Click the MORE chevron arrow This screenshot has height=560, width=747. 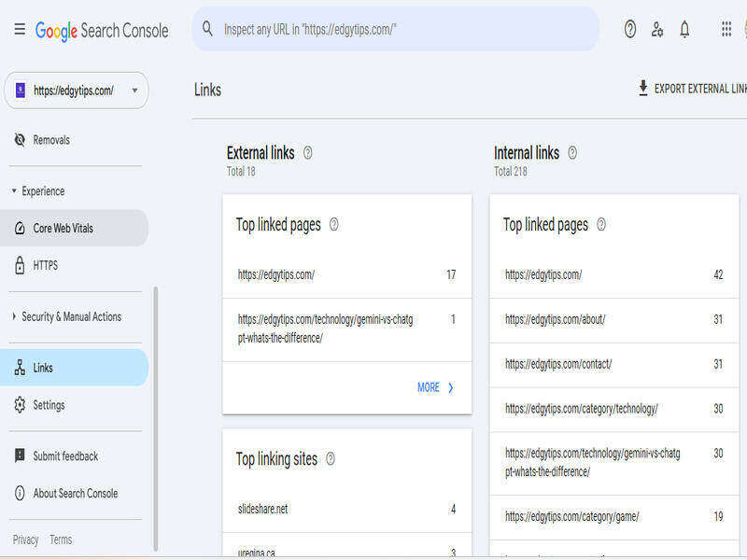tap(451, 388)
